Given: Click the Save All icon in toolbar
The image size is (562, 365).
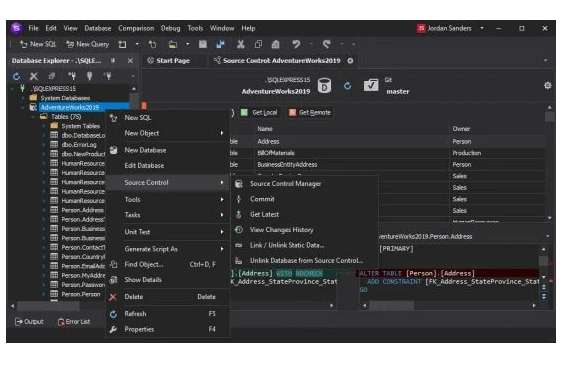Looking at the screenshot, I should point(220,44).
